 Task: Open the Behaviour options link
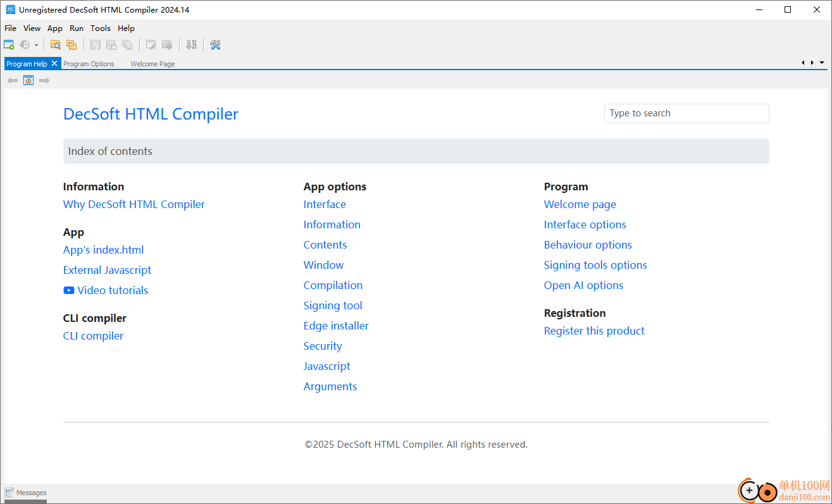pyautogui.click(x=588, y=245)
